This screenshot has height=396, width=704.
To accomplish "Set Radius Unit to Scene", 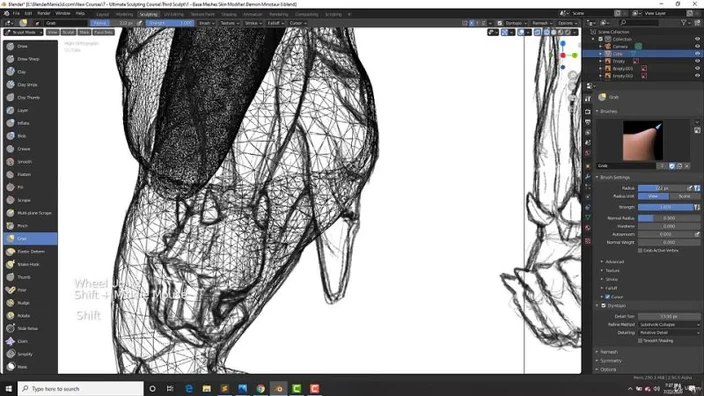I will click(x=685, y=196).
